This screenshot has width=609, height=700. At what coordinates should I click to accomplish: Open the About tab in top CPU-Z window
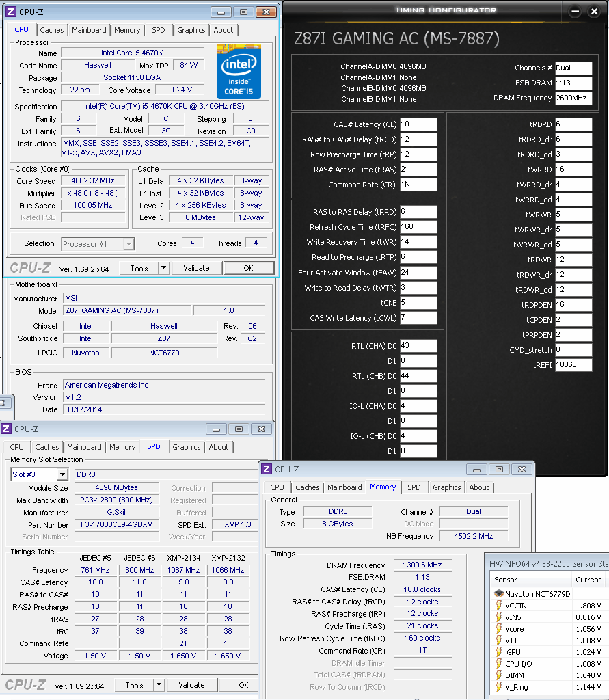224,30
